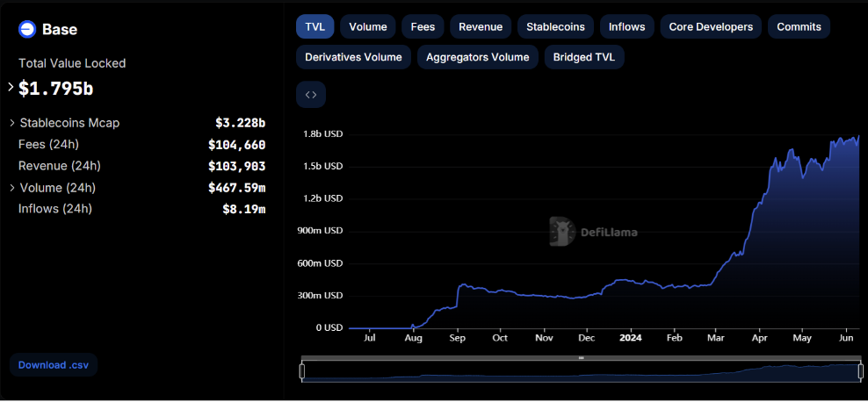Toggle the TVL chart metric

315,26
